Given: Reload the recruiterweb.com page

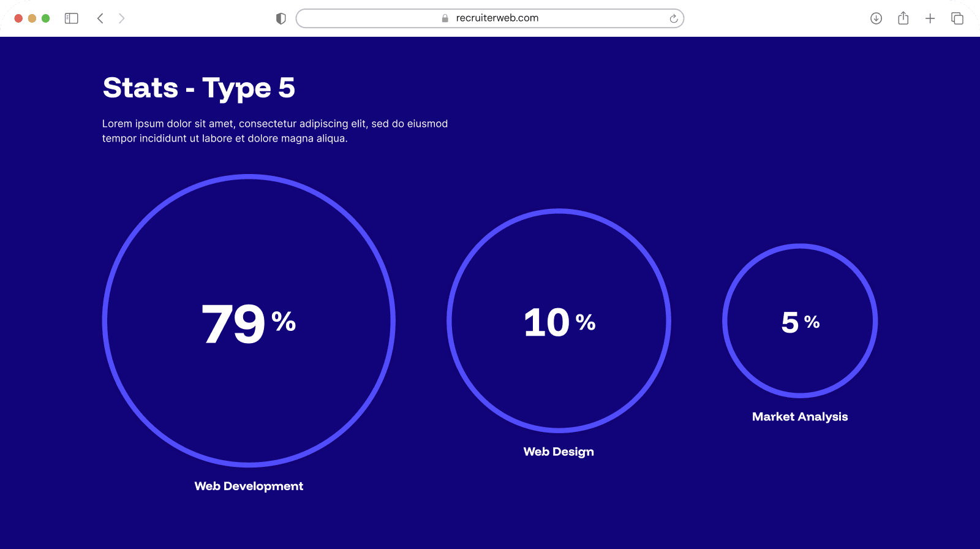Looking at the screenshot, I should pyautogui.click(x=673, y=18).
